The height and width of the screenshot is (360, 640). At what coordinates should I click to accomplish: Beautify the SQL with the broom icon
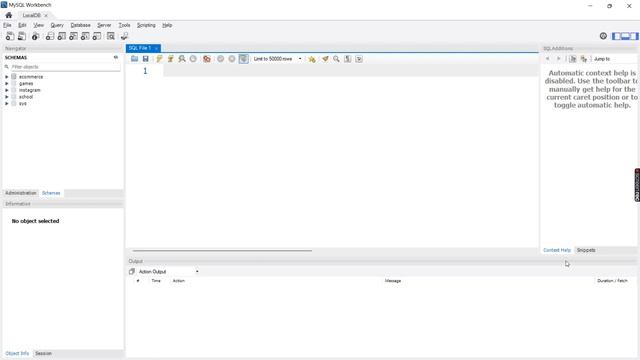[x=325, y=59]
